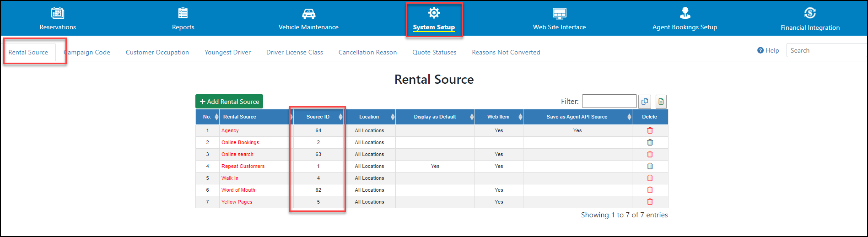Screen dimensions: 868x237
Task: Open the Agent Bookings Setup person icon
Action: click(685, 13)
